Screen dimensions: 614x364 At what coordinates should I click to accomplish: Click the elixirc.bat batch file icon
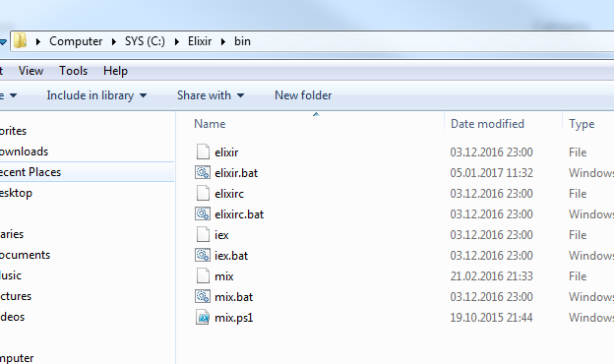[x=203, y=214]
